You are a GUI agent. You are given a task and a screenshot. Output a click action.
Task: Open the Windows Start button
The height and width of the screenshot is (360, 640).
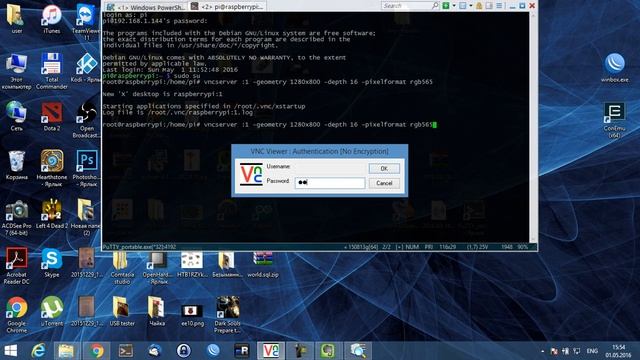[x=11, y=351]
